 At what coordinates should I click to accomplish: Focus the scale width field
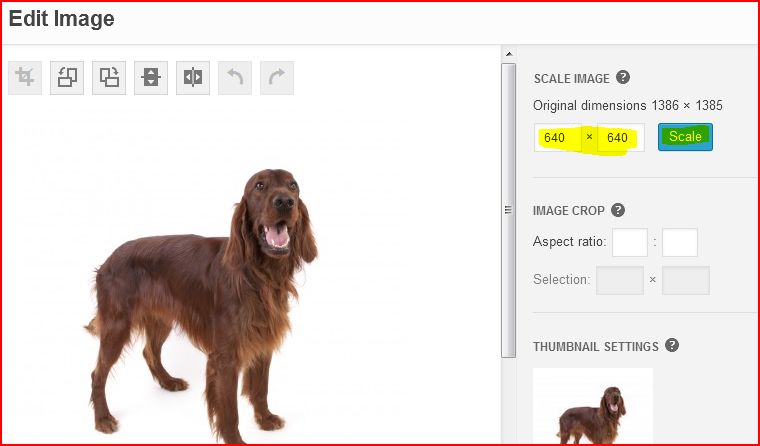coord(558,138)
